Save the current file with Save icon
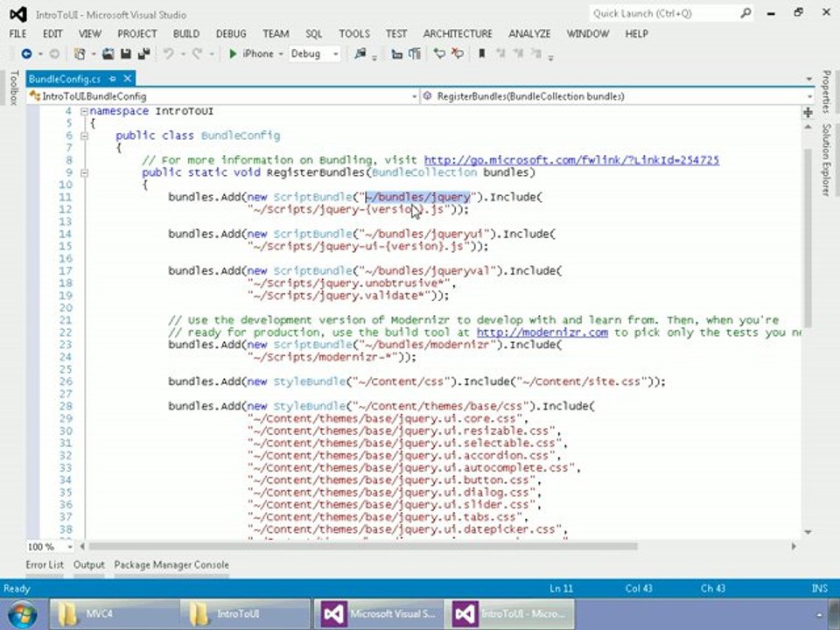 tap(126, 53)
